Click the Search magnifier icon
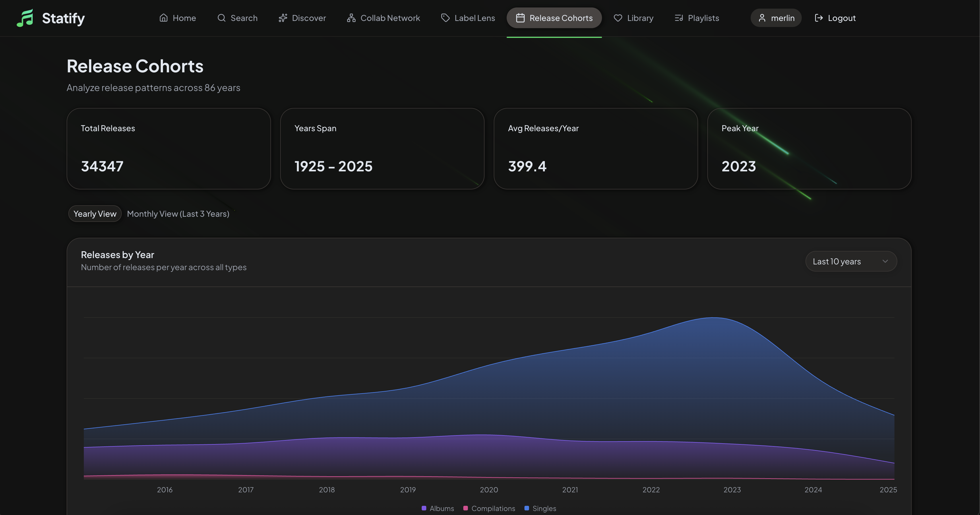Screen dimensions: 980x515 [221, 18]
